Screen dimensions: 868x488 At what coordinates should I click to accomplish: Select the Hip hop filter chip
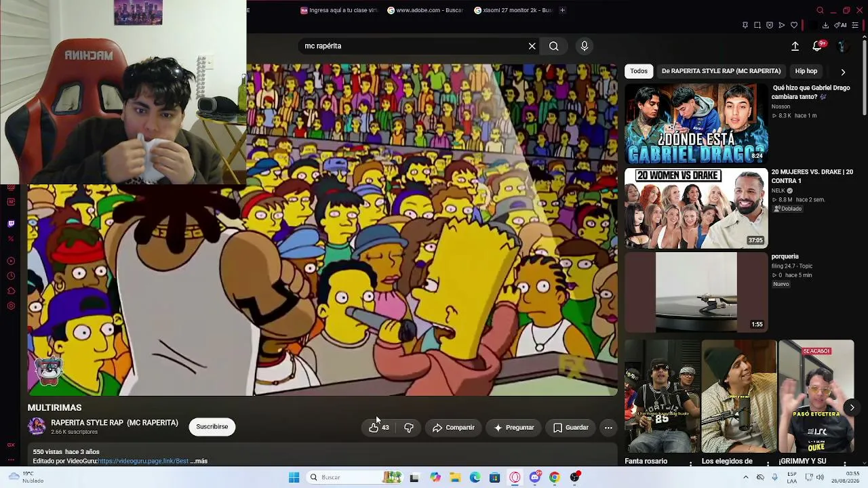click(806, 71)
